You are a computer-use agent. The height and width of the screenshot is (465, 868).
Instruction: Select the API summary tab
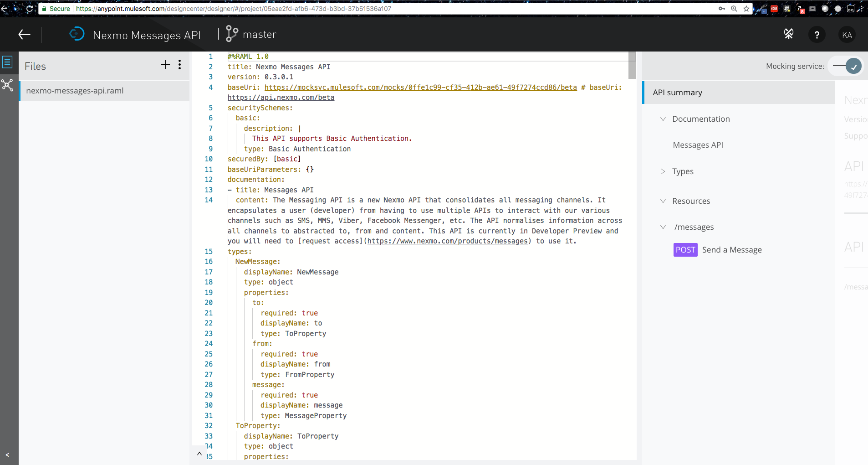[x=739, y=93]
